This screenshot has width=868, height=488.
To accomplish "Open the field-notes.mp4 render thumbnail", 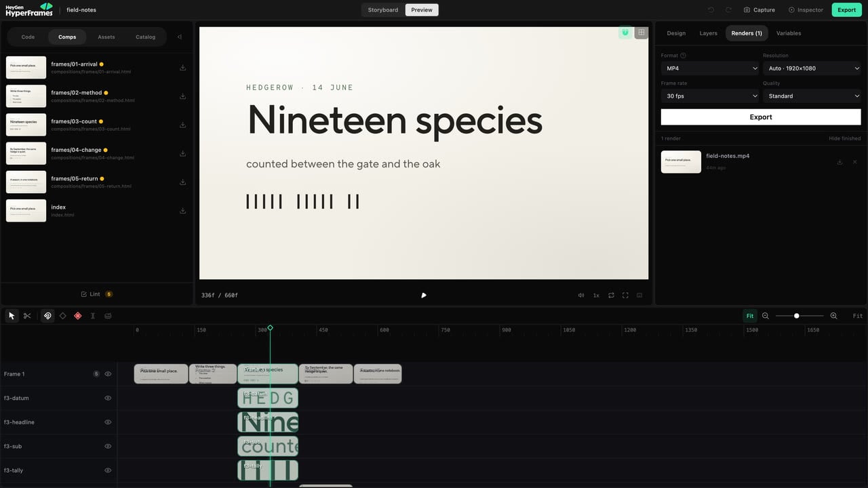I will click(x=681, y=162).
